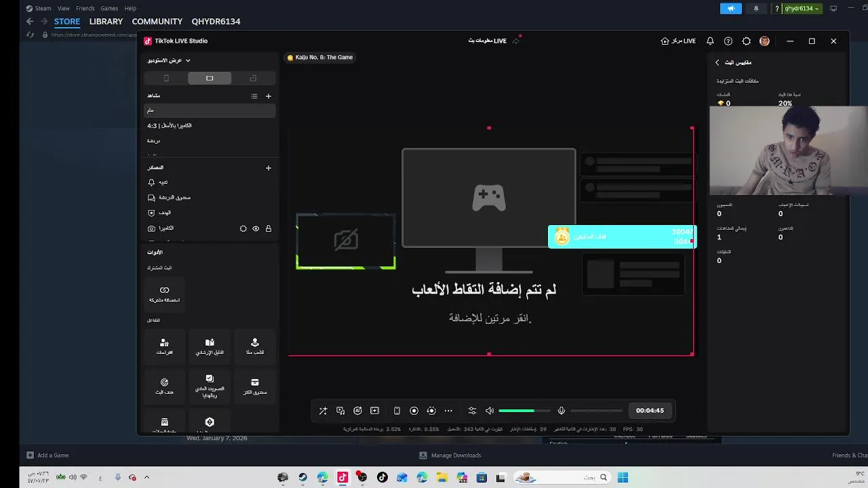Open Manage Downloads in Steam
Image resolution: width=868 pixels, height=488 pixels.
click(450, 455)
